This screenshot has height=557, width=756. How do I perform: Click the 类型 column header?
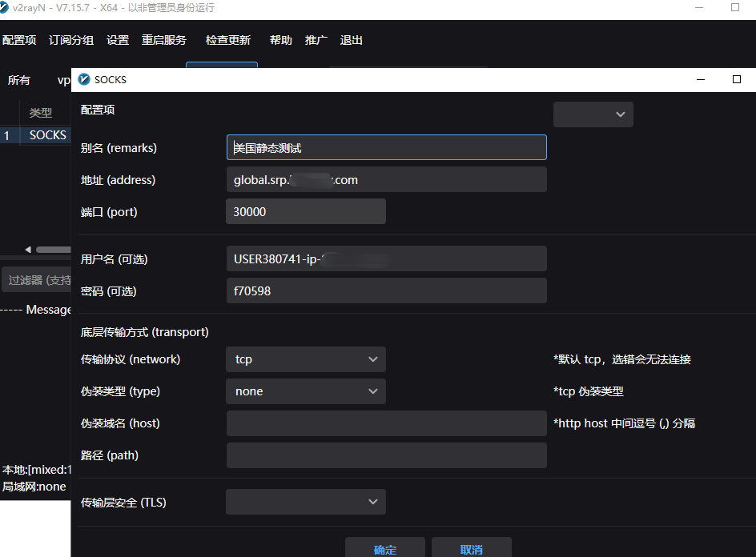click(41, 112)
